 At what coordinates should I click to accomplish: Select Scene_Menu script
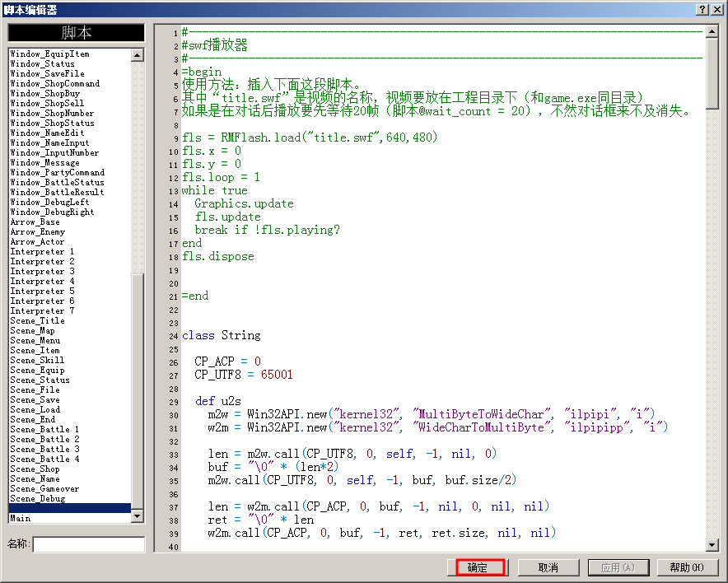pyautogui.click(x=35, y=340)
